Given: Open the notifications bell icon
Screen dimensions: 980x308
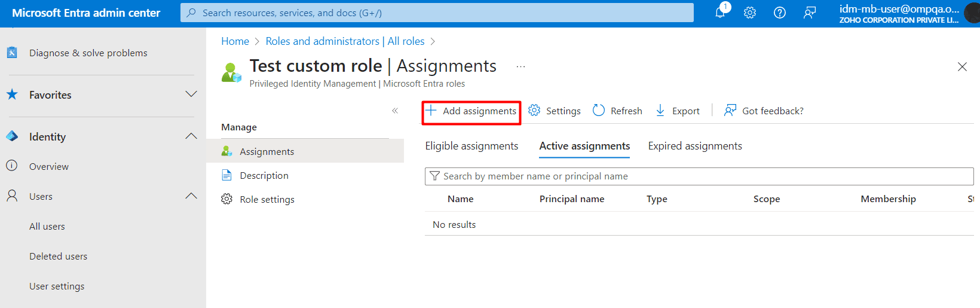Looking at the screenshot, I should tap(721, 13).
